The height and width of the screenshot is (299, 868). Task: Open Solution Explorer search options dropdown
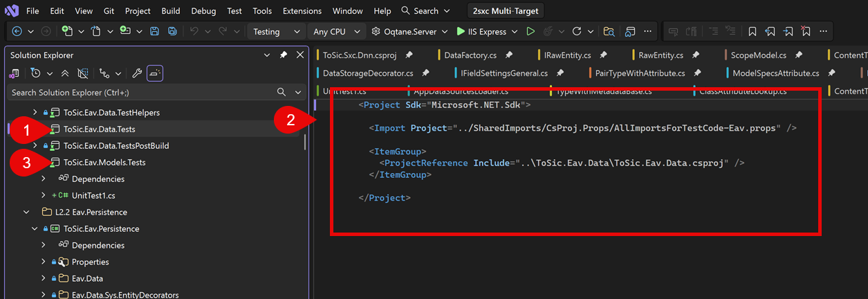[298, 92]
